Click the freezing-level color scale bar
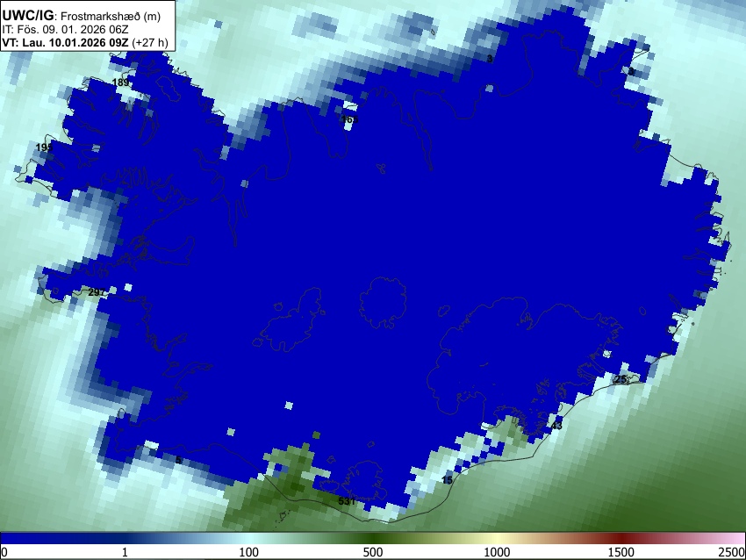The image size is (746, 560). [x=373, y=539]
